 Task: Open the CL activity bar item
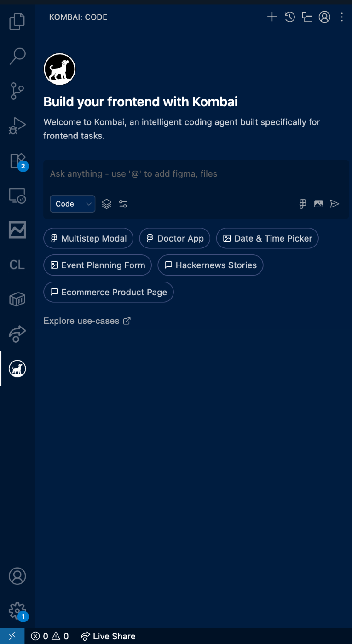(17, 264)
